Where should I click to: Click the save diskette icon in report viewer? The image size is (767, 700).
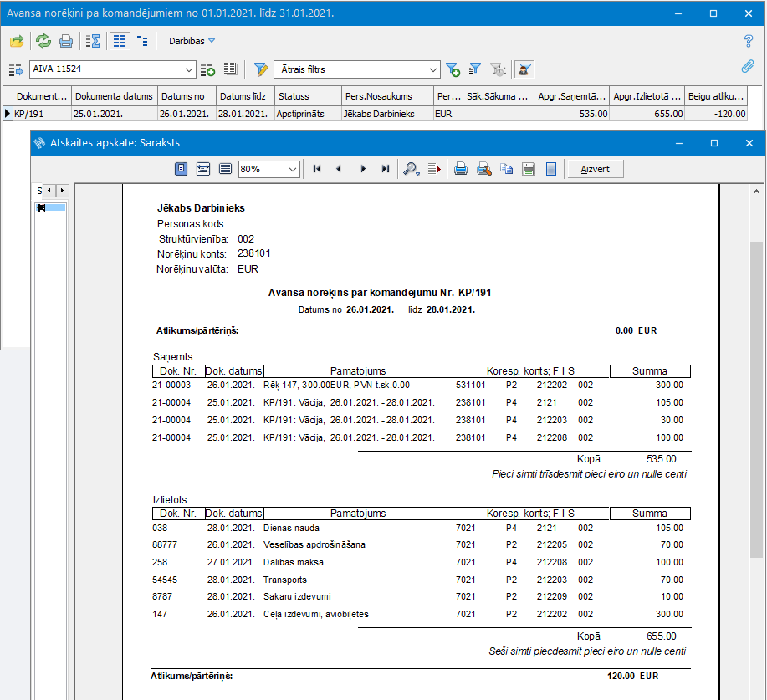pyautogui.click(x=529, y=169)
